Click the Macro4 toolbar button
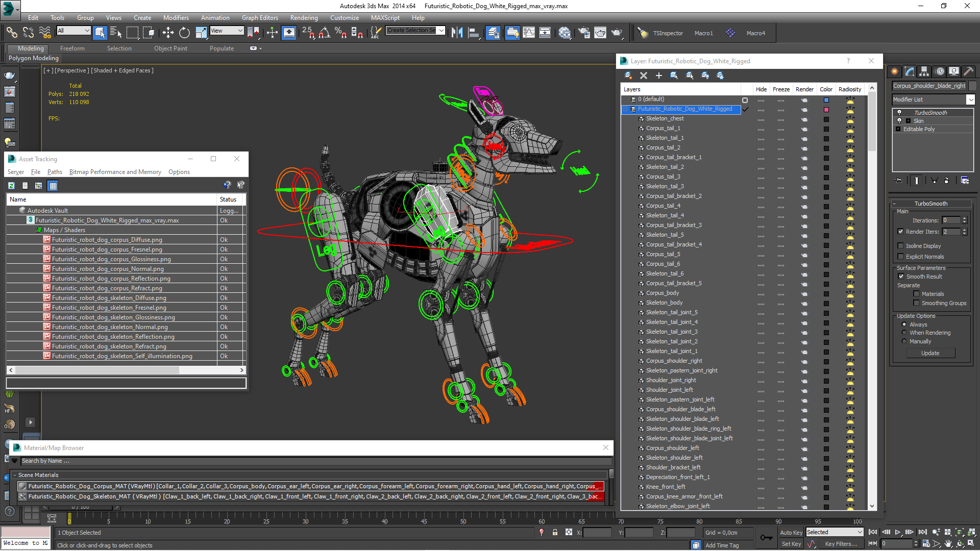 (755, 33)
